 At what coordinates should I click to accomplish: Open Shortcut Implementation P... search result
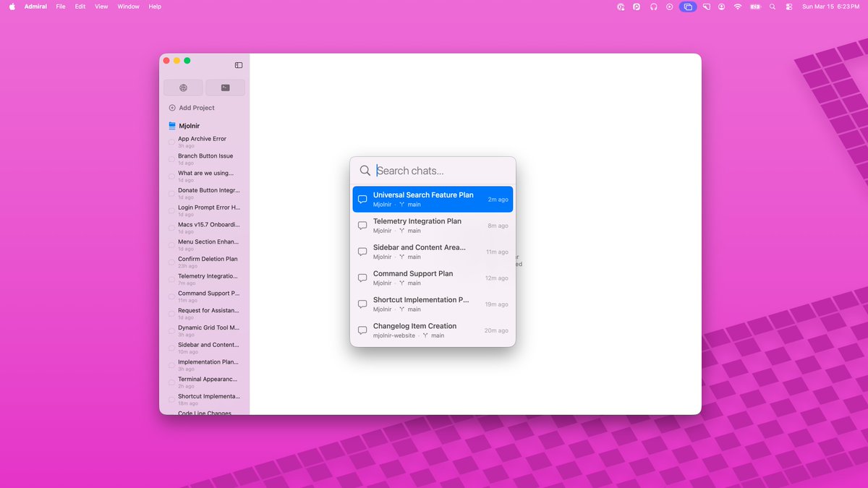click(433, 304)
